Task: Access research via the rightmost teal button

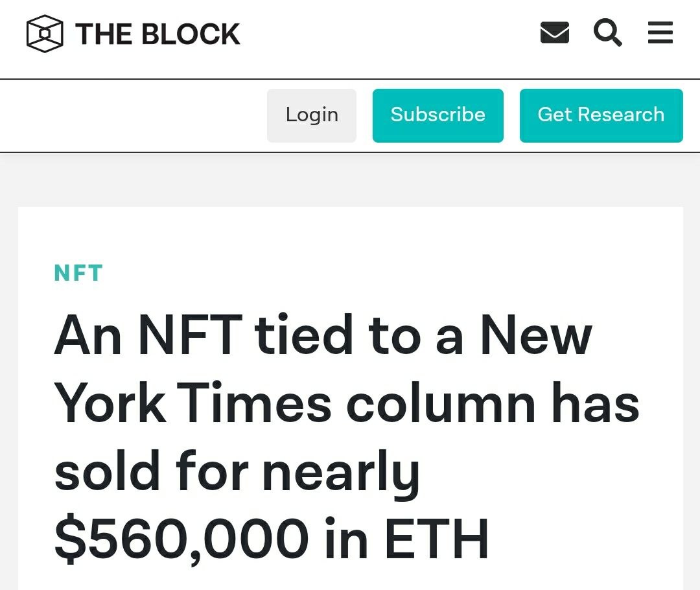Action: (x=601, y=115)
